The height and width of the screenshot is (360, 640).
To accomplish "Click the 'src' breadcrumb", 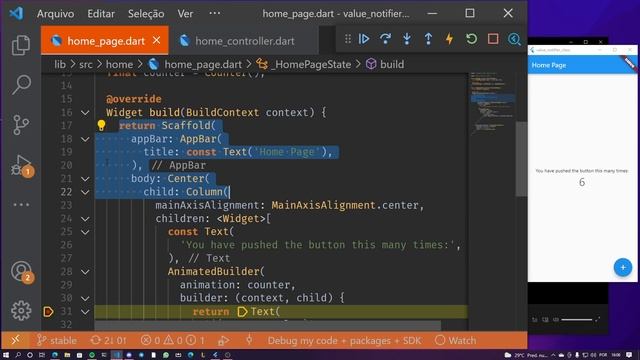I will pos(86,64).
